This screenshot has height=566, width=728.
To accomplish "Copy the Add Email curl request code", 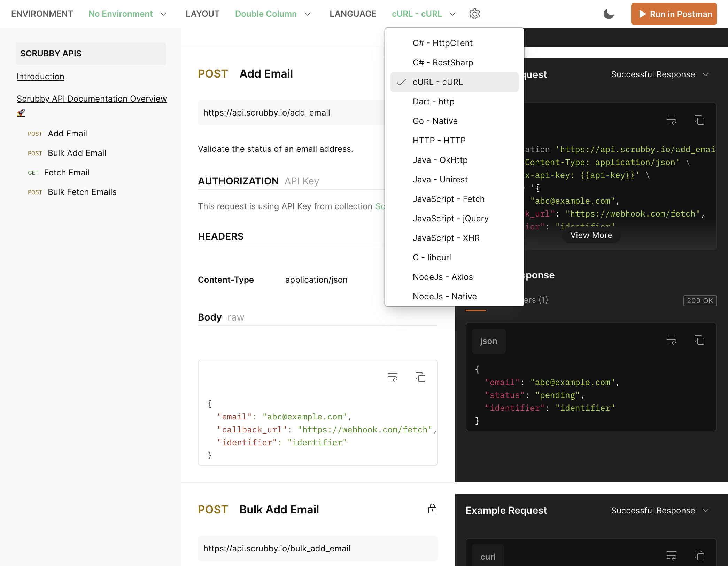I will tap(699, 120).
